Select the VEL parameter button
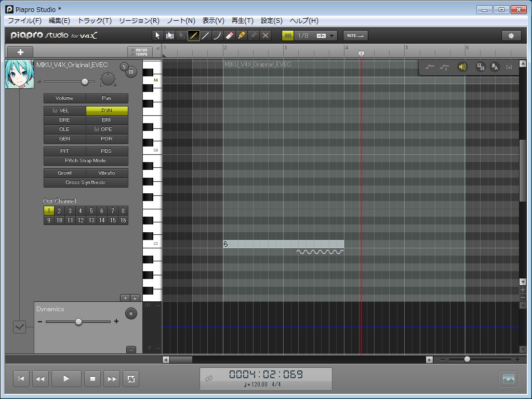The width and height of the screenshot is (532, 399). (x=64, y=111)
